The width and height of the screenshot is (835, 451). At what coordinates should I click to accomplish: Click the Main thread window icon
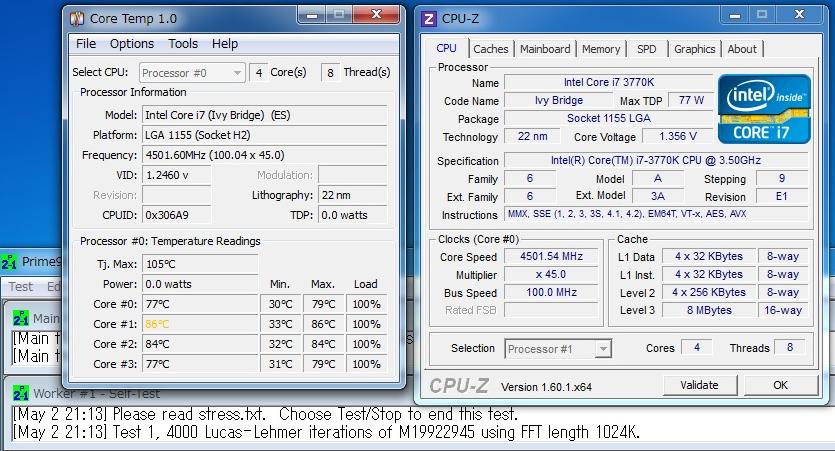(x=20, y=318)
